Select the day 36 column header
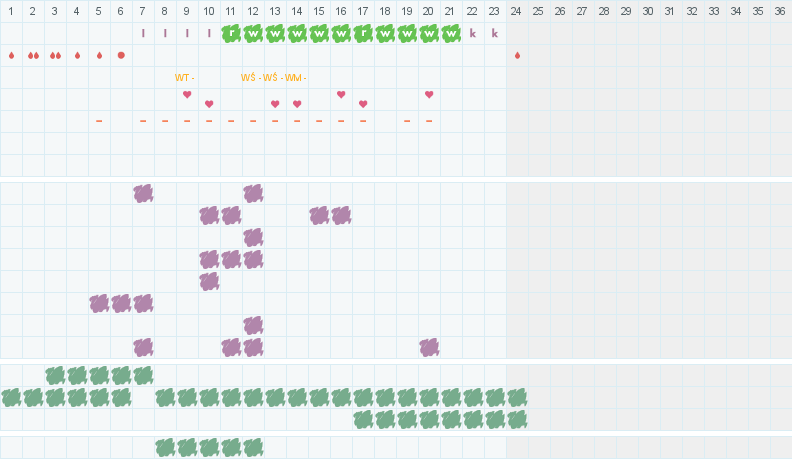 click(x=780, y=11)
